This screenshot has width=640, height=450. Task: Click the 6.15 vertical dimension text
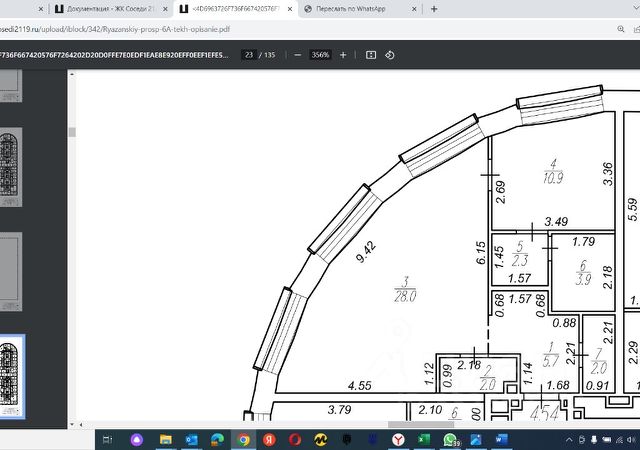(481, 253)
